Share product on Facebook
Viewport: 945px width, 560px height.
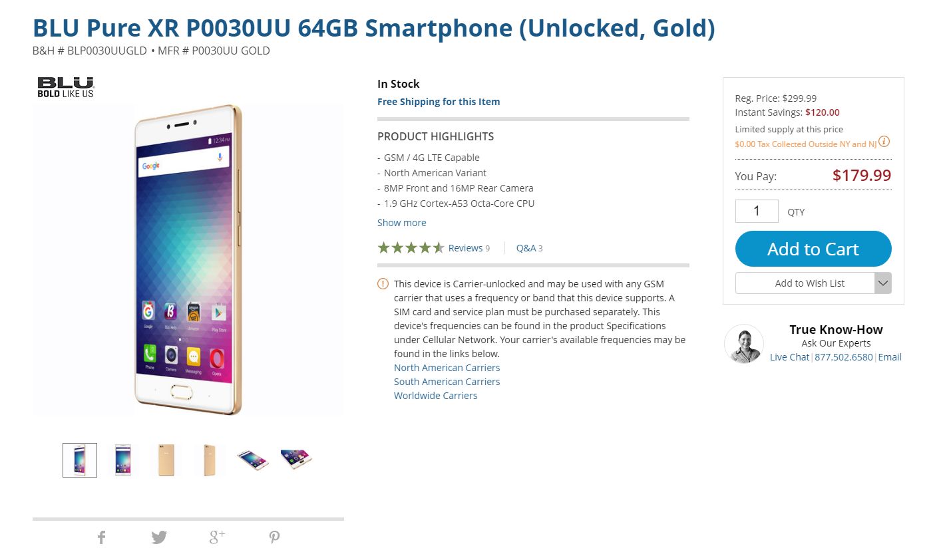102,537
